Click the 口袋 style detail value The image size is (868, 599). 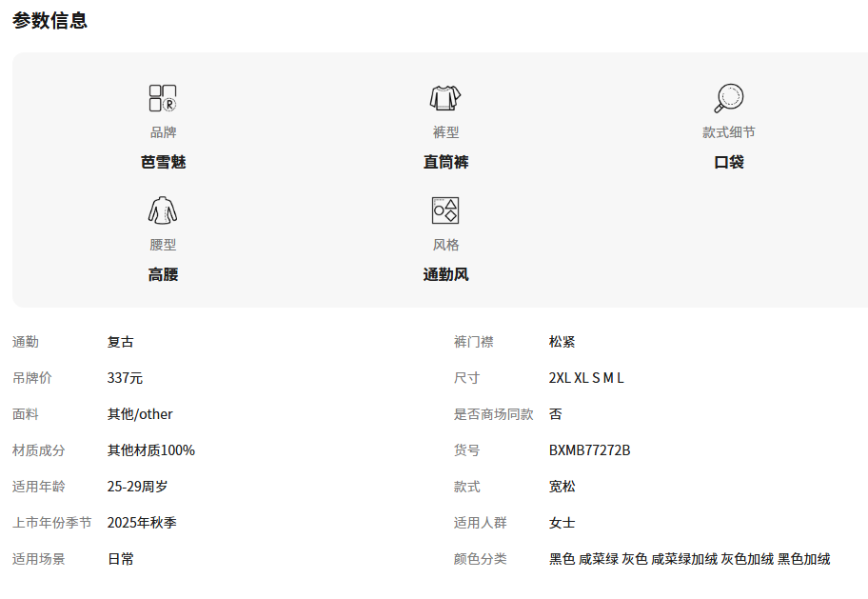click(728, 162)
